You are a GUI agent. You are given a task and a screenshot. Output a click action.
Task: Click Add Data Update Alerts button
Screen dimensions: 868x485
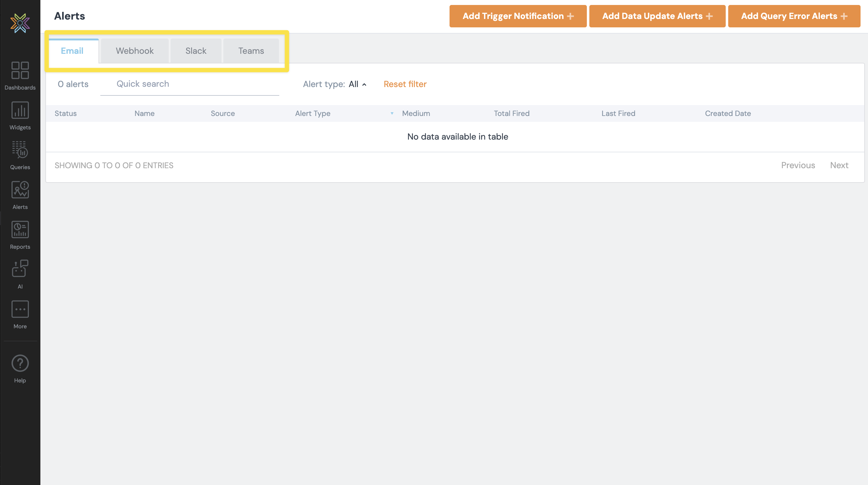pyautogui.click(x=657, y=16)
